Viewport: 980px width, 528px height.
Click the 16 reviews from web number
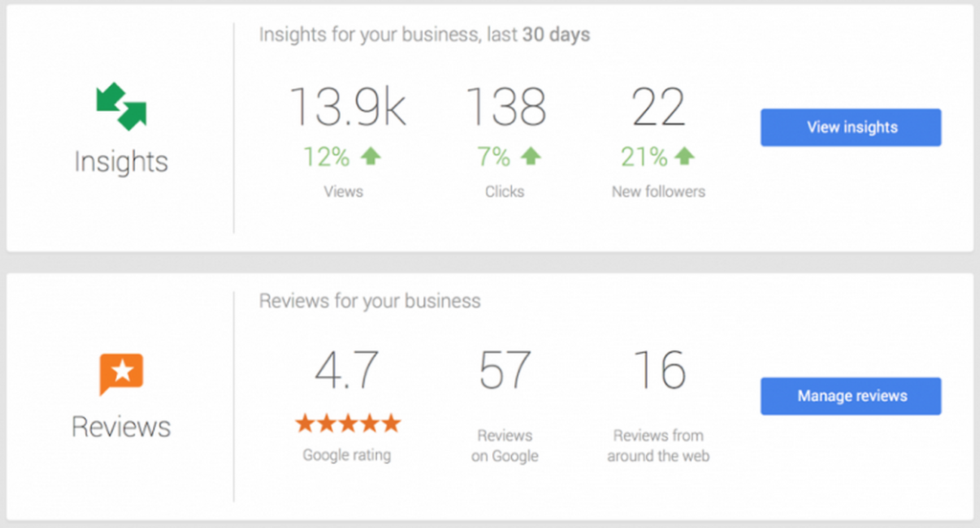click(659, 370)
